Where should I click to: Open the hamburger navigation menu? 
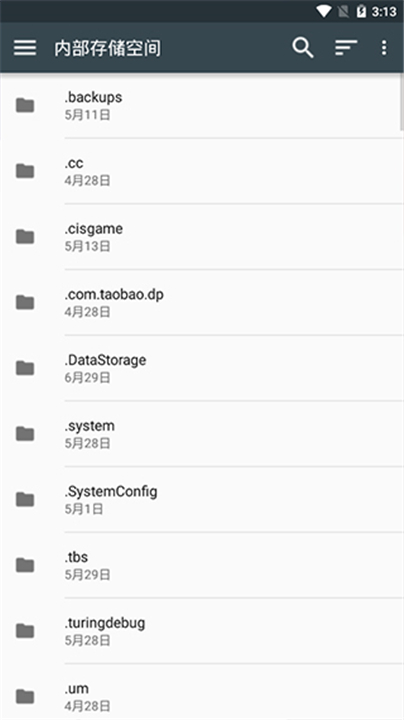point(25,47)
